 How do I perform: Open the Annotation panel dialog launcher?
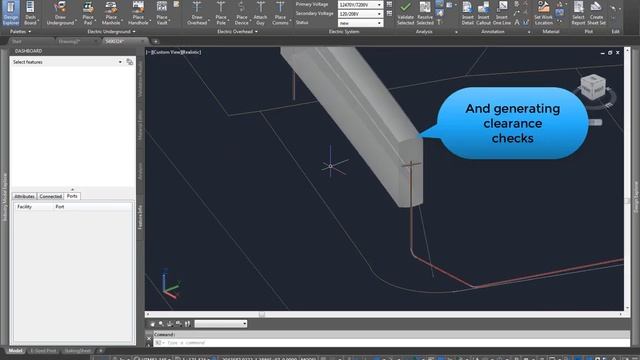coord(529,32)
